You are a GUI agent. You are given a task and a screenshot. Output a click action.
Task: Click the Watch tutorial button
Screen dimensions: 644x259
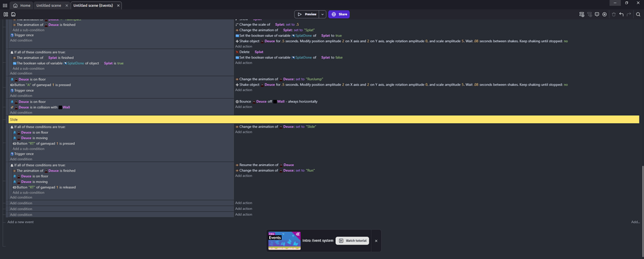[352, 241]
